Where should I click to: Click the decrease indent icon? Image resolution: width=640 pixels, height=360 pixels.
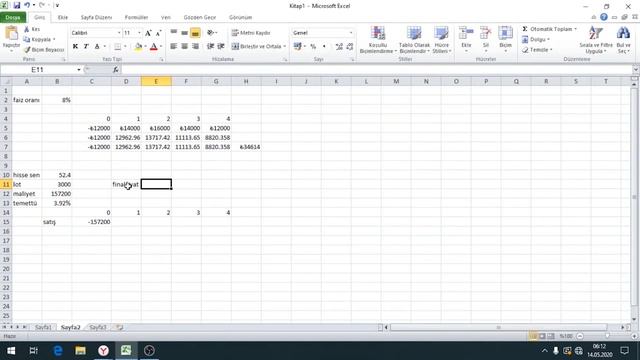coord(210,47)
